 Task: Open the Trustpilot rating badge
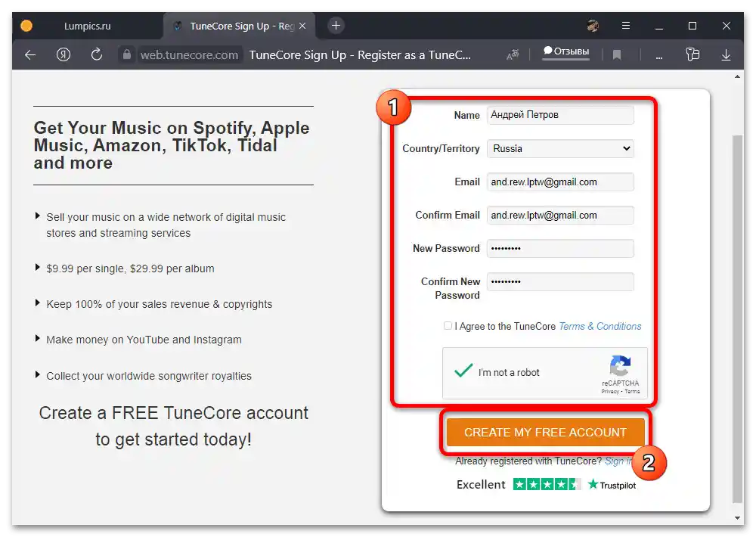click(546, 484)
